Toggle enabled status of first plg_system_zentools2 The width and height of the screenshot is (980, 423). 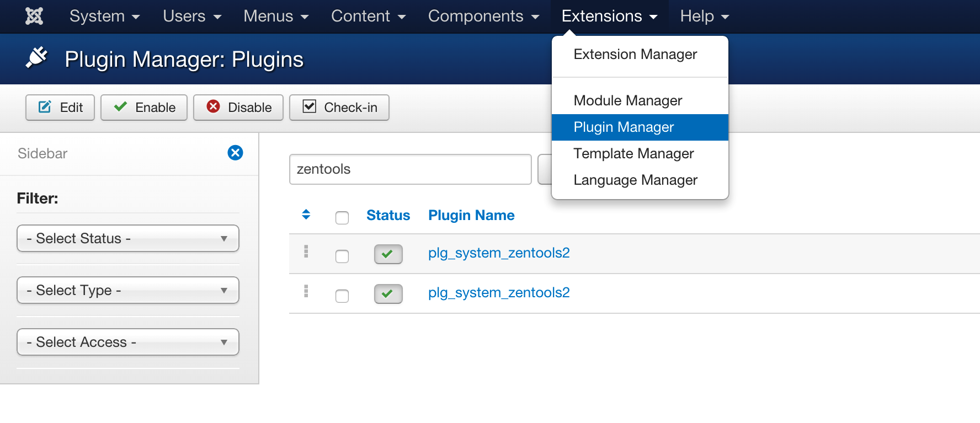click(x=388, y=254)
